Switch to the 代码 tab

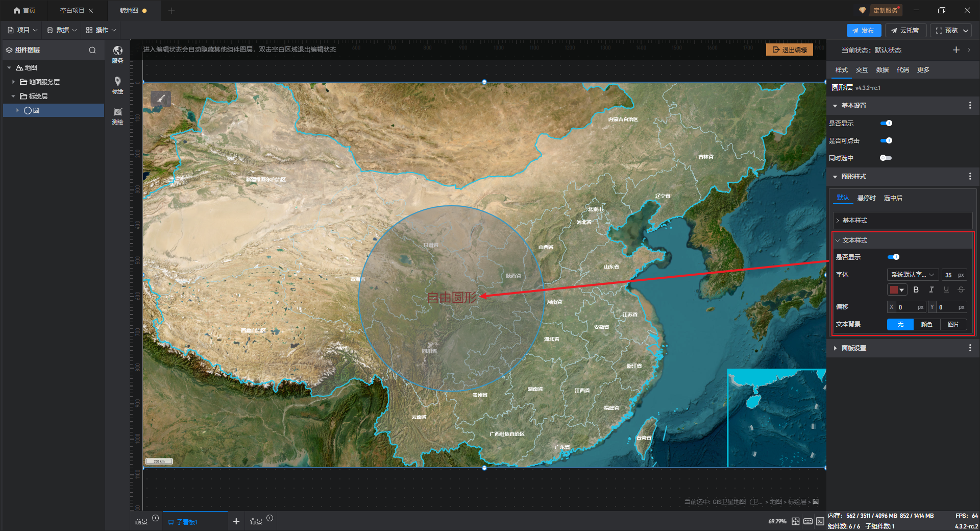903,70
